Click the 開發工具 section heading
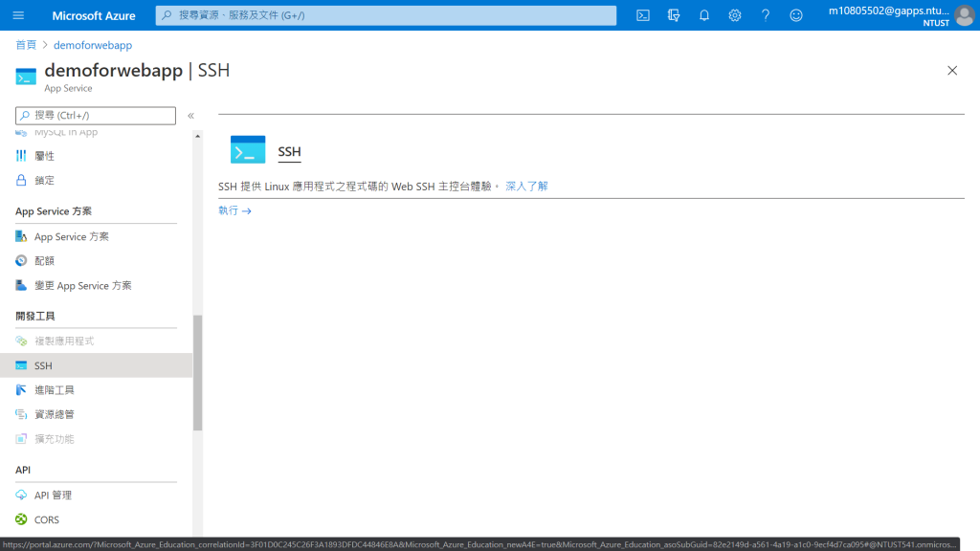This screenshot has width=980, height=551. tap(35, 316)
